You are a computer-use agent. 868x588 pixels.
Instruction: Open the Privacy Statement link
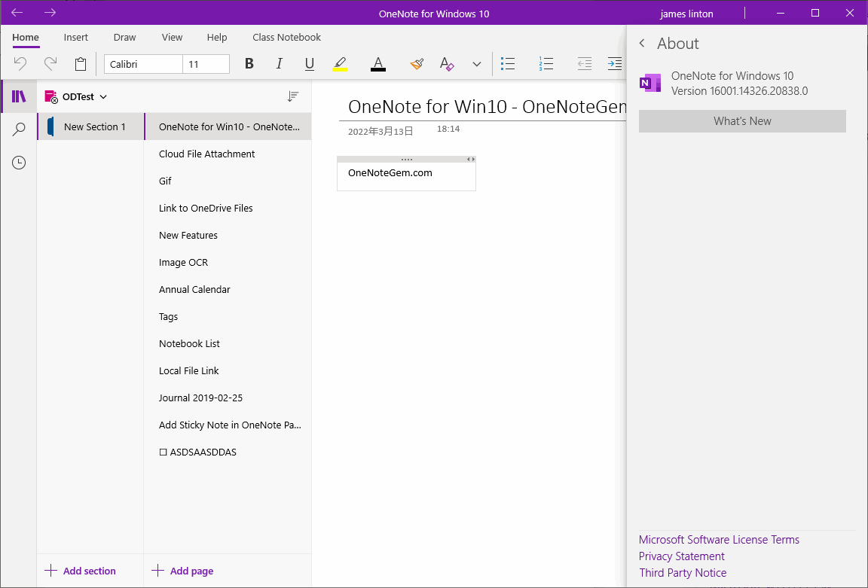pyautogui.click(x=681, y=556)
